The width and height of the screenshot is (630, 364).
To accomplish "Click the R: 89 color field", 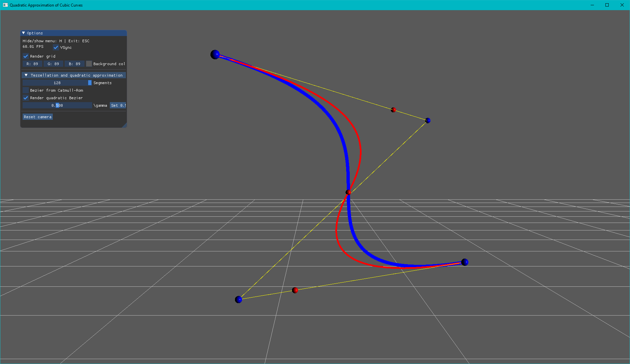I will pos(32,64).
